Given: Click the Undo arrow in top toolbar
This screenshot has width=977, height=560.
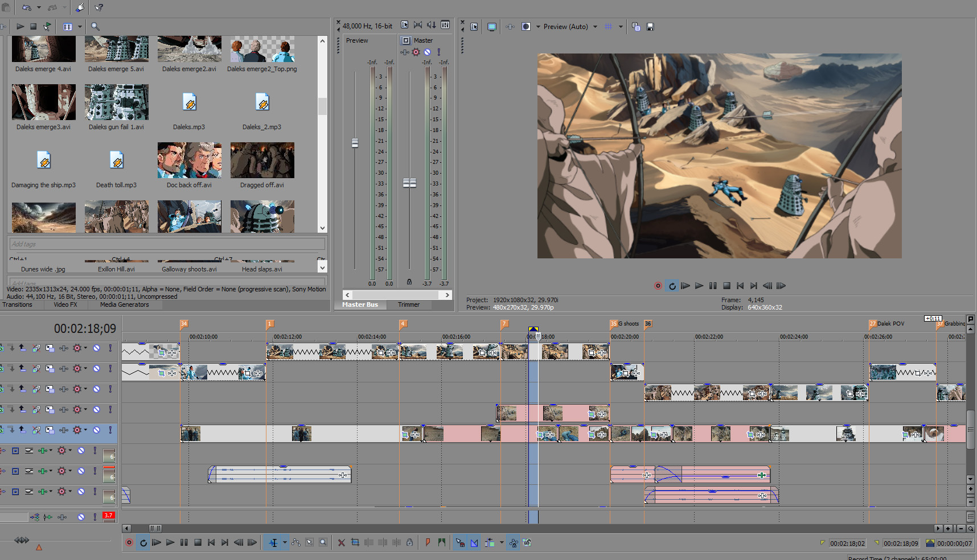Looking at the screenshot, I should (27, 8).
